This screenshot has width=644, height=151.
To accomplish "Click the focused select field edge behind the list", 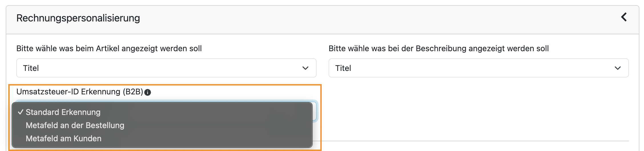I will point(315,111).
